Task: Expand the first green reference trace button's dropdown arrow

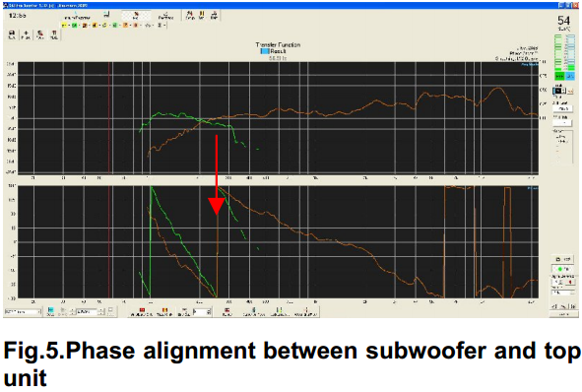Action: click(80, 26)
